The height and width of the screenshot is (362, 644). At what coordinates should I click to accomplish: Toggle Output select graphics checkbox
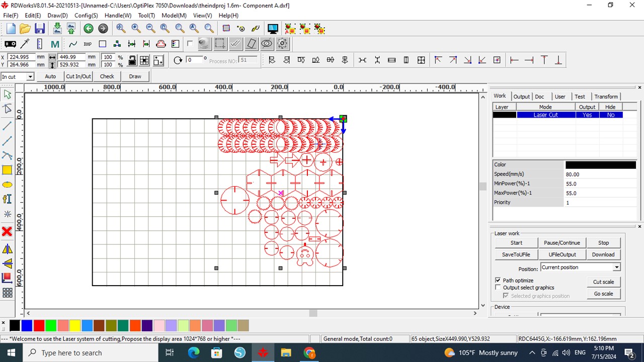point(498,288)
